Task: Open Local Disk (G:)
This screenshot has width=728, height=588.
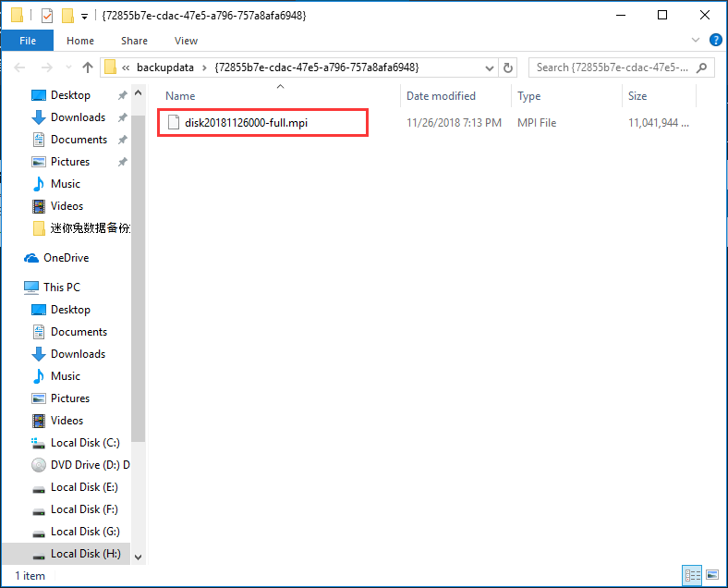Action: tap(85, 532)
